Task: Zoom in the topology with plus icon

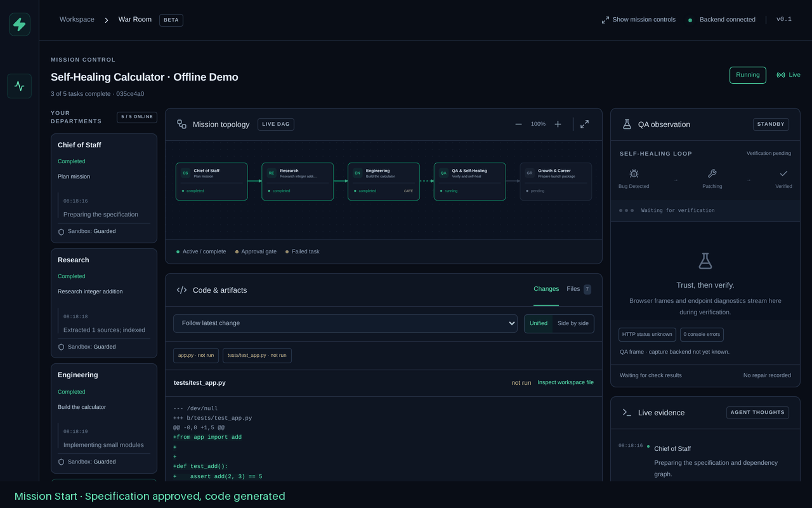Action: tap(558, 124)
